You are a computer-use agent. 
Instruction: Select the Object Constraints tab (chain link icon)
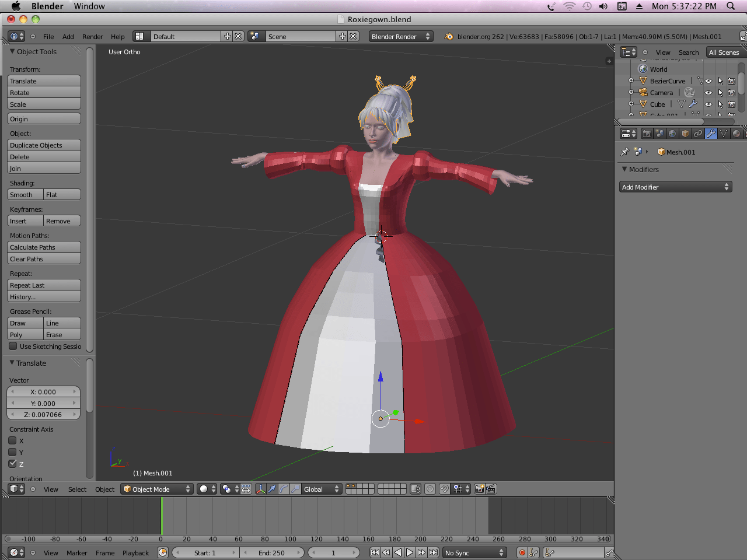698,134
